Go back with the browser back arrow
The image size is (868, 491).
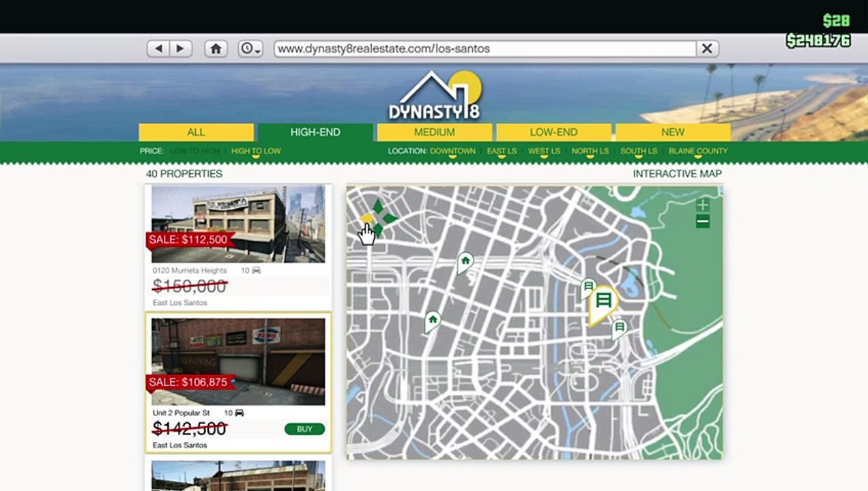pyautogui.click(x=159, y=48)
